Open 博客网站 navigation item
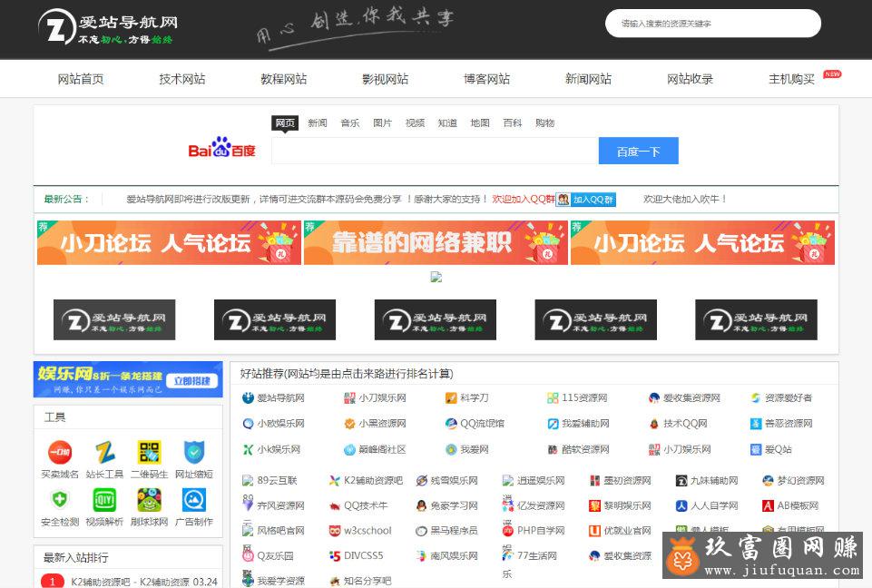The image size is (872, 588). [487, 79]
